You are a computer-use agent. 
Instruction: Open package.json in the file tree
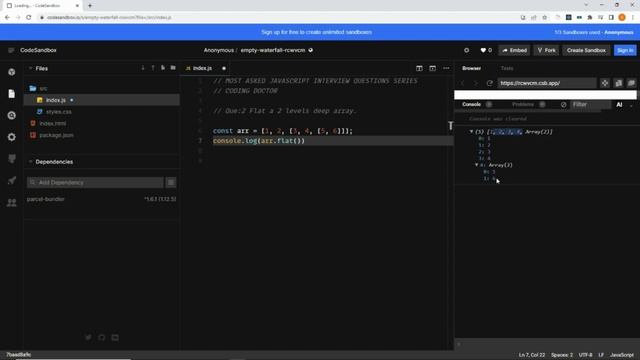point(57,135)
